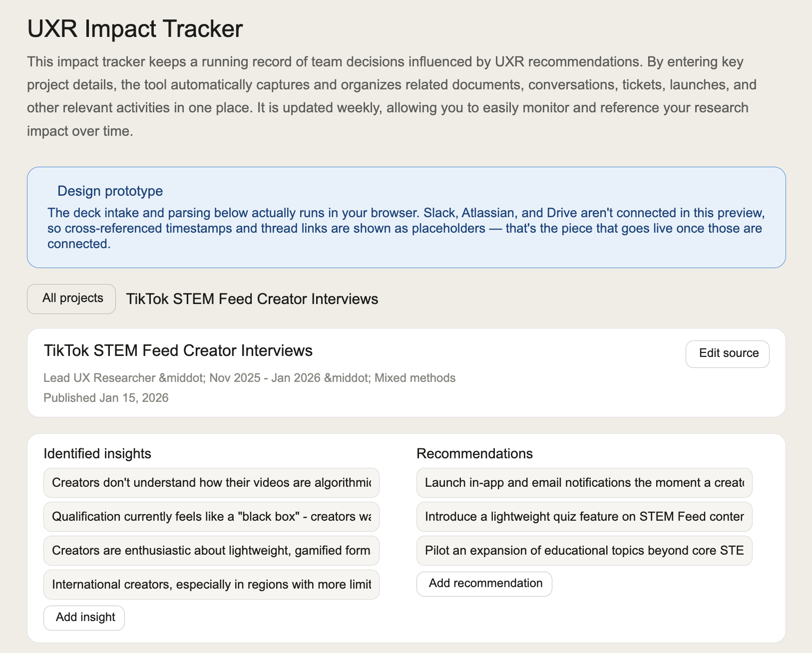Select the International creators insight field
The image size is (812, 653).
[211, 585]
